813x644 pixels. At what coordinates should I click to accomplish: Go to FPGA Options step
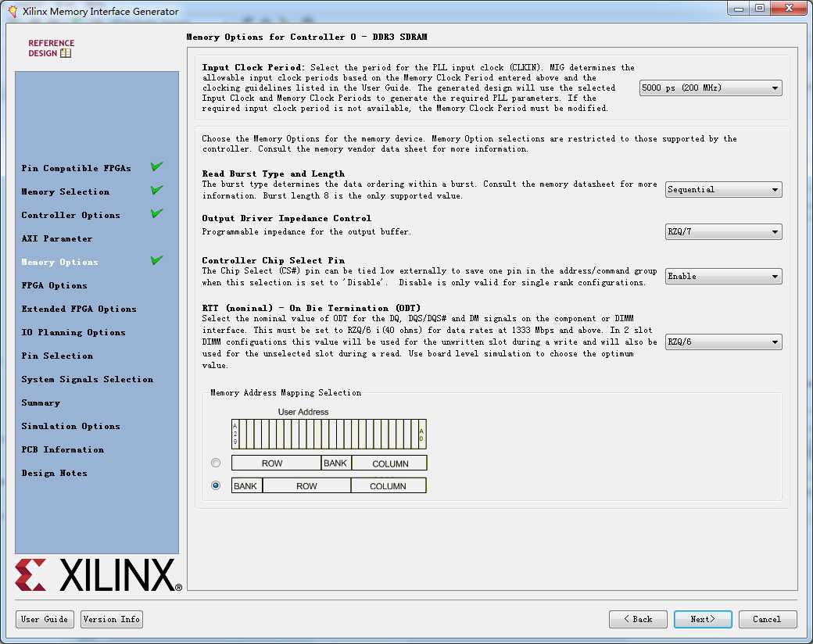point(55,286)
